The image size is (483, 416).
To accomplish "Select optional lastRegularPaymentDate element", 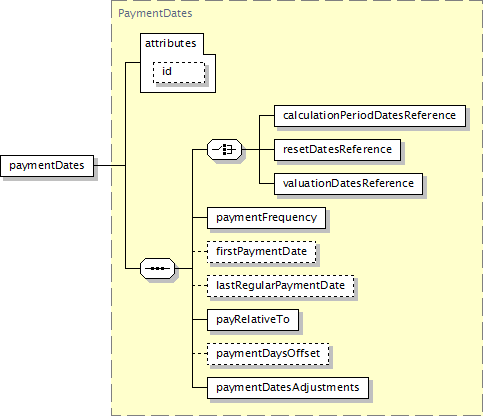I will pos(280,286).
